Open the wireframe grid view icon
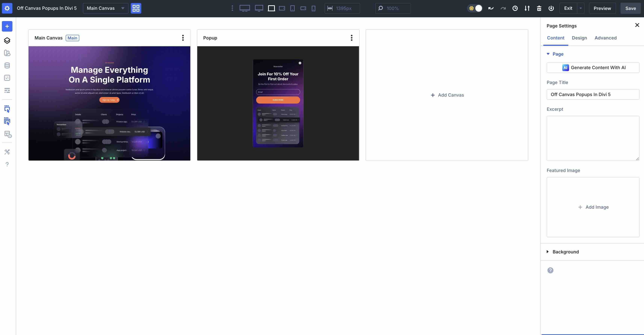Image resolution: width=644 pixels, height=335 pixels. coord(136,8)
